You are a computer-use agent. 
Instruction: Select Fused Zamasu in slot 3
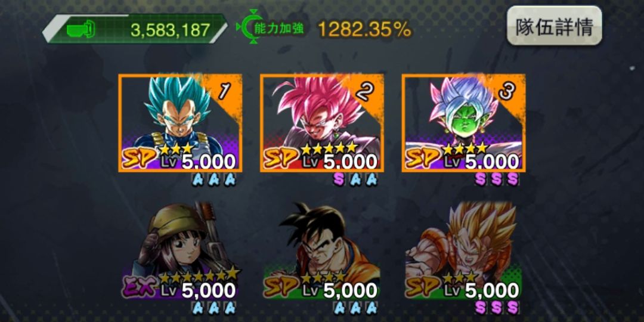[464, 123]
